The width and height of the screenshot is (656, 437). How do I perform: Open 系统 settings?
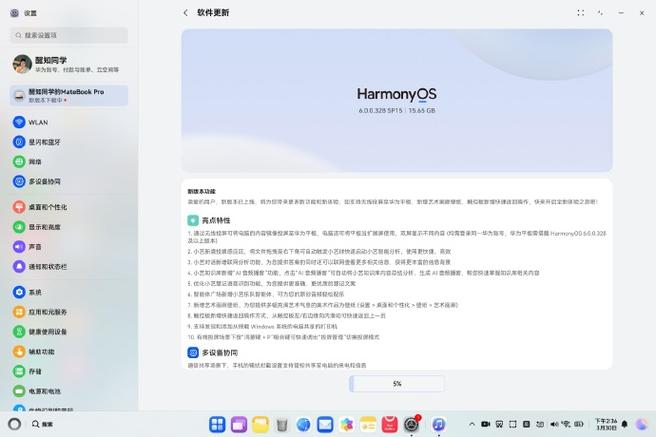coord(69,292)
